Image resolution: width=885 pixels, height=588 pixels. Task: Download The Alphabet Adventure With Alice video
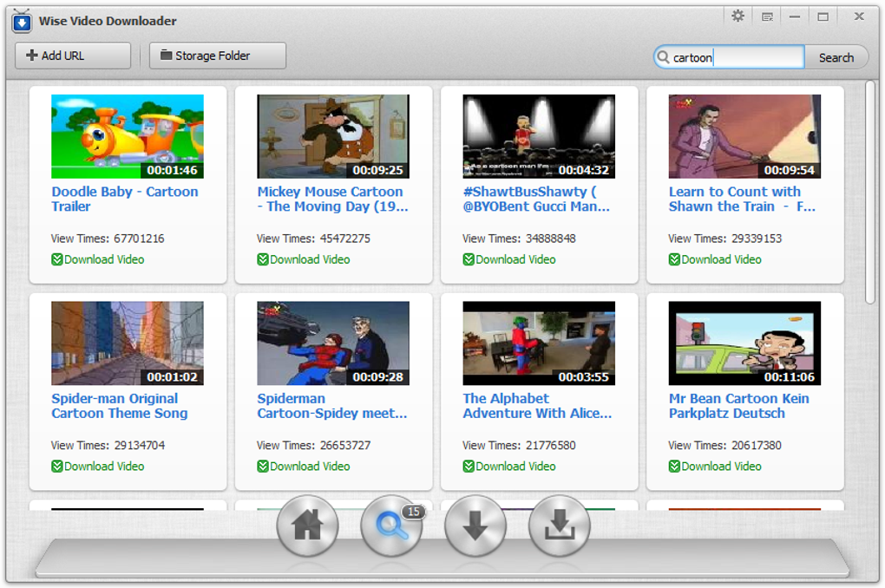(509, 466)
